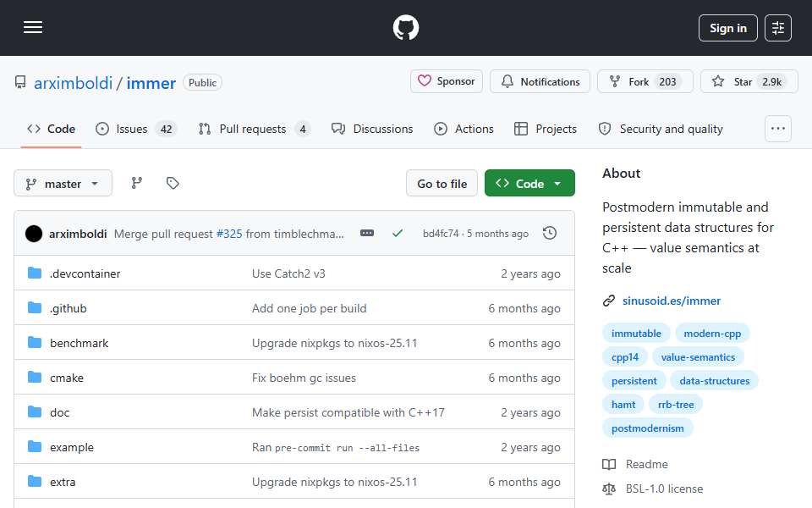812x508 pixels.
Task: Open arximboldi commit author link
Action: click(x=78, y=234)
